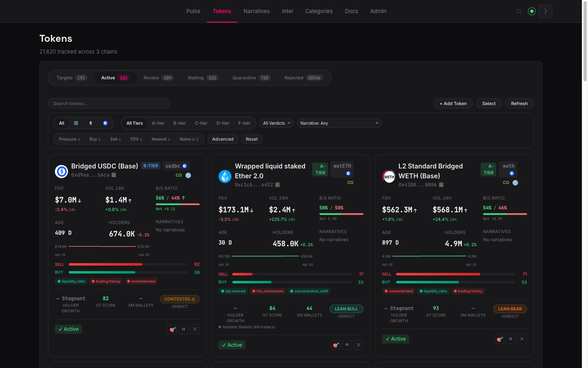The height and width of the screenshot is (368, 588).
Task: Filter by C-tier tokens
Action: click(x=201, y=123)
